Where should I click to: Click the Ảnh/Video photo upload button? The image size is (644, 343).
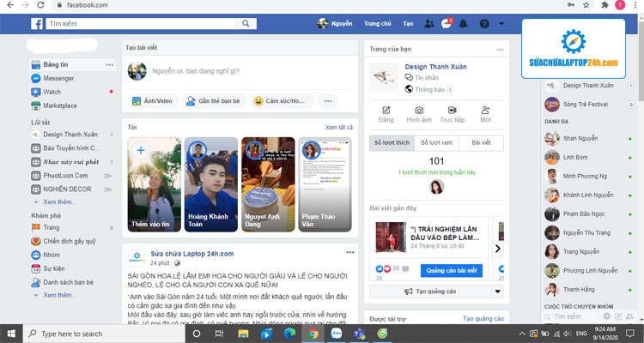click(x=152, y=101)
